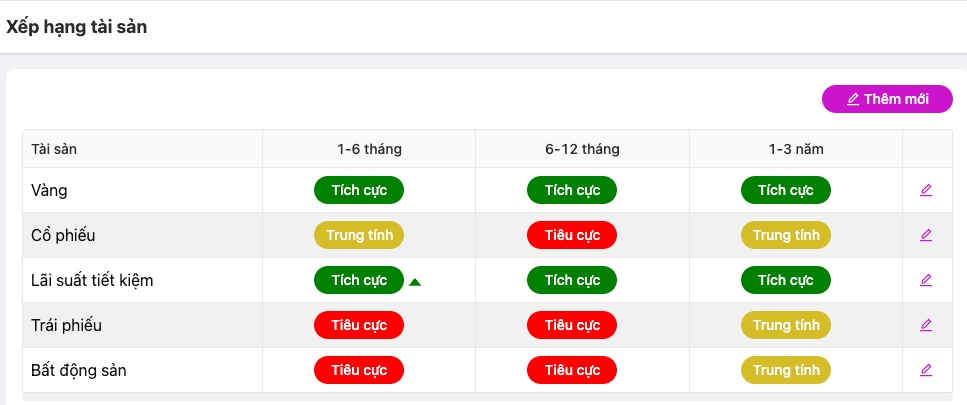Edit the Bất động sản row
This screenshot has height=405, width=967.
926,370
